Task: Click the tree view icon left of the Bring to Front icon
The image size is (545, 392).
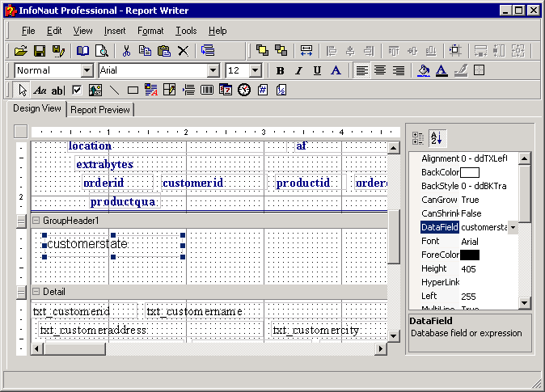Action: 208,51
